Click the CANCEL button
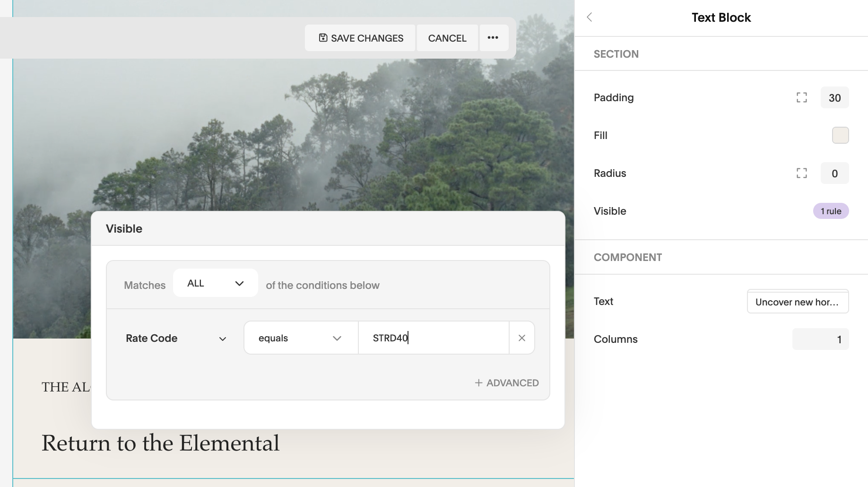This screenshot has height=487, width=868. [447, 38]
